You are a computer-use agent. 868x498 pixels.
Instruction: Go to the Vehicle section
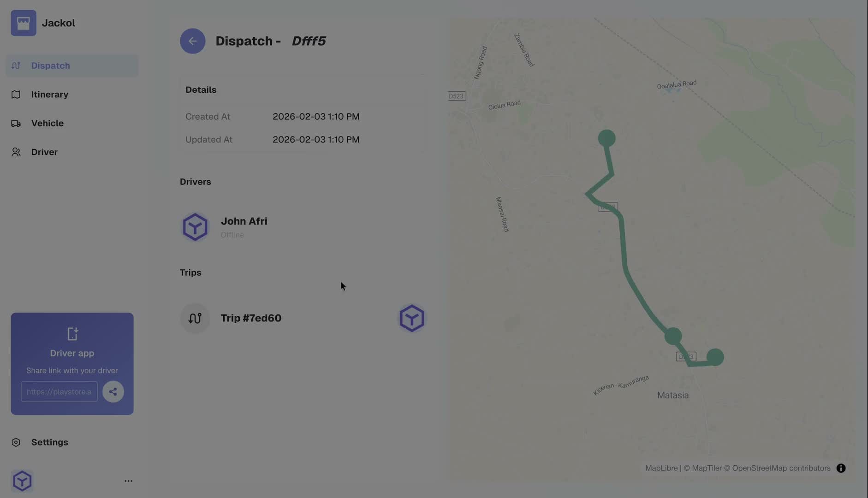coord(71,124)
